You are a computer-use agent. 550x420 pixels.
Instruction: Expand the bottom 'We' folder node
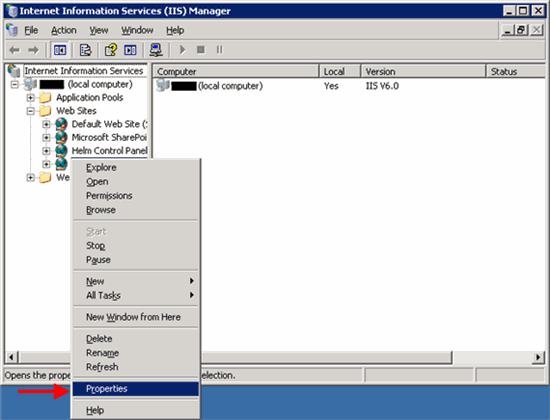coord(31,178)
